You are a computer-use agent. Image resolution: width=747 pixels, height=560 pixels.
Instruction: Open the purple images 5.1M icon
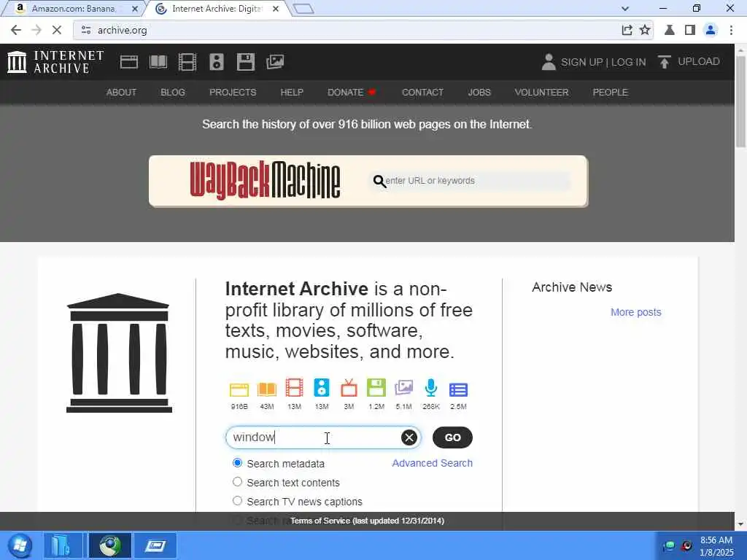pos(403,388)
